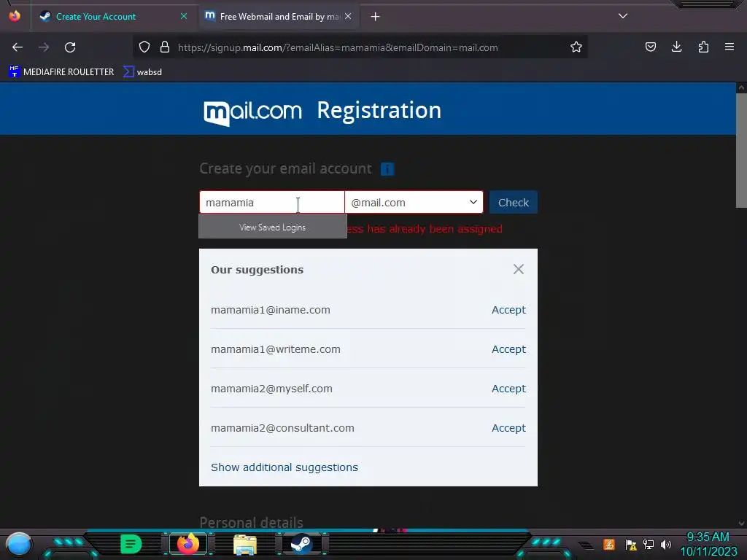Click the Firefox taskbar icon
The width and height of the screenshot is (747, 560).
pos(187,544)
